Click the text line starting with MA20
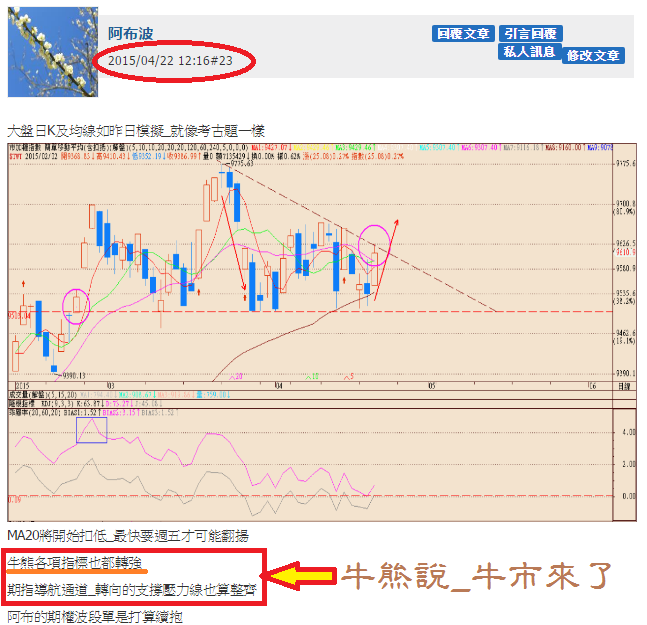The height and width of the screenshot is (625, 647). click(127, 536)
